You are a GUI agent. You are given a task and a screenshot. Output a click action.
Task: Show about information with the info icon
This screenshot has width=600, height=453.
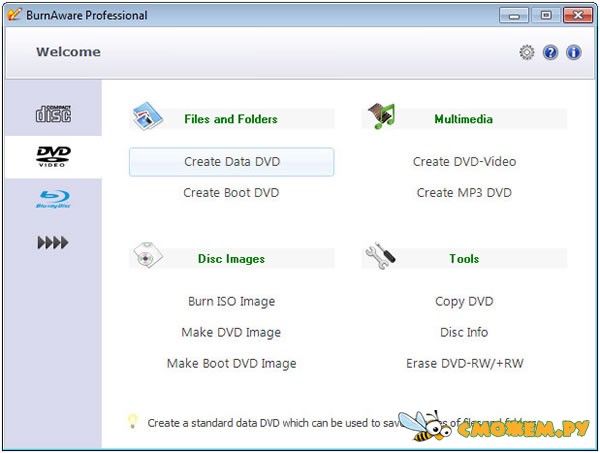tap(574, 52)
